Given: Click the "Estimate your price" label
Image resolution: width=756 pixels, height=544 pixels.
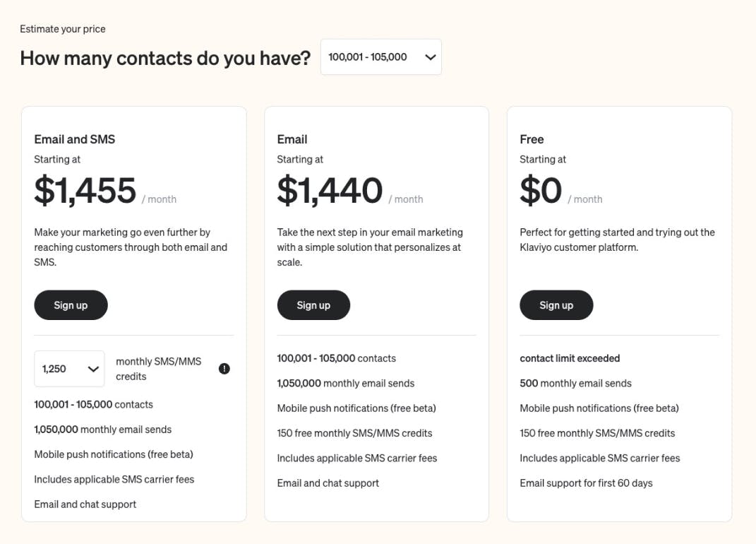Looking at the screenshot, I should [x=63, y=29].
